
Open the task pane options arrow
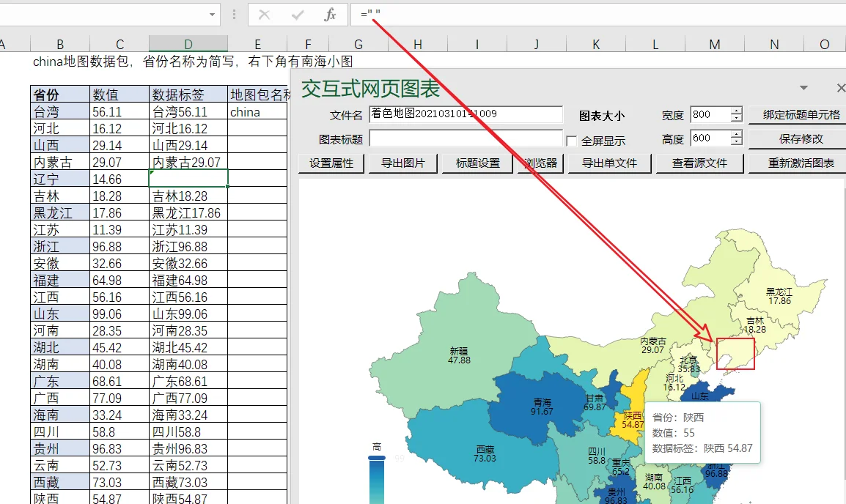(x=803, y=87)
